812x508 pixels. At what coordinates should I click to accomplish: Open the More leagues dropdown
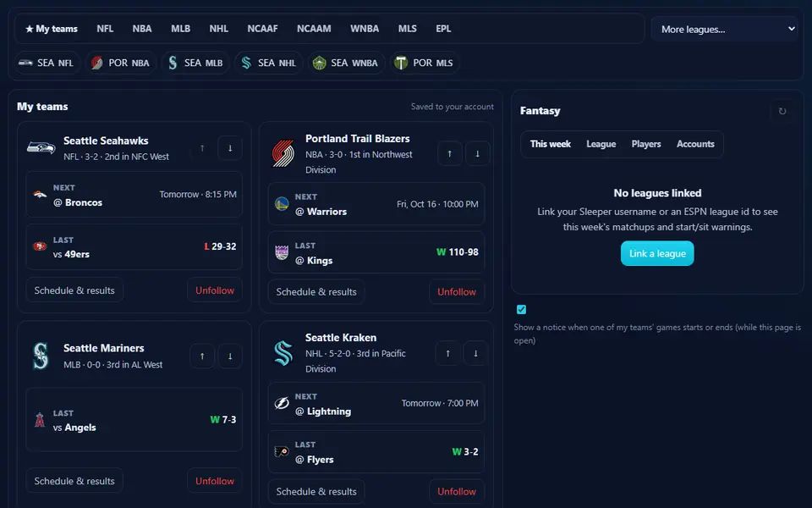(725, 29)
